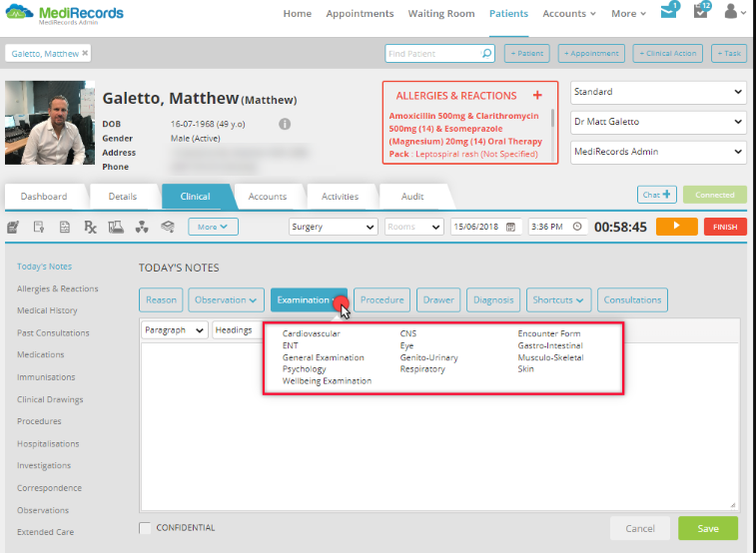Click the Chat plus button
756x553 pixels.
pyautogui.click(x=657, y=195)
